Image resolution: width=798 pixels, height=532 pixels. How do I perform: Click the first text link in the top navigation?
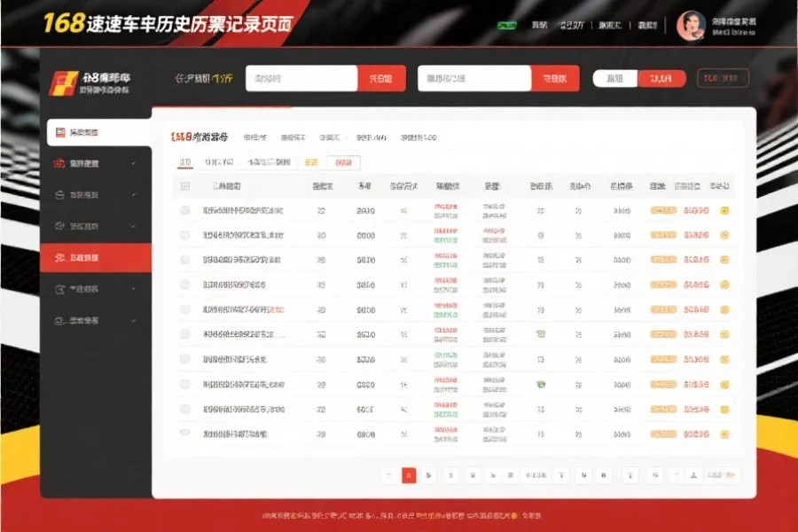click(539, 25)
